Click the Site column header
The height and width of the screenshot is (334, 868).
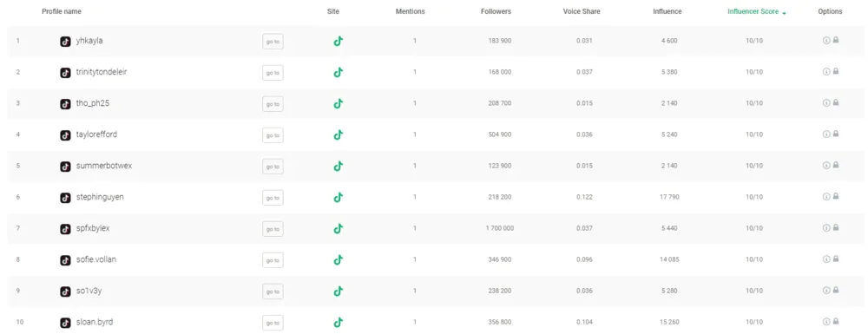(x=333, y=11)
